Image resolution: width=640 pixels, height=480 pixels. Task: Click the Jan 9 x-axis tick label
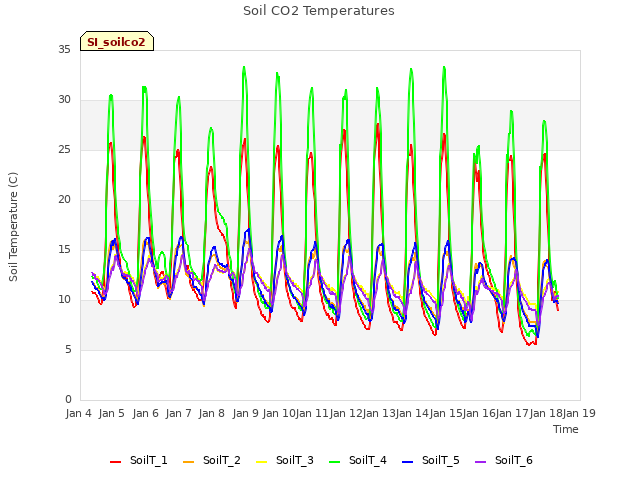(x=245, y=413)
